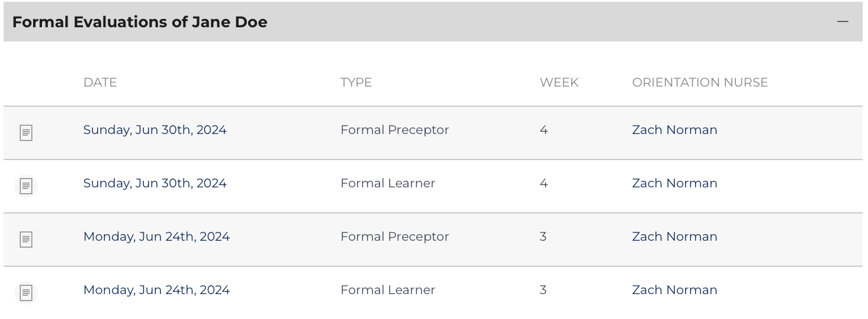Click Zach Norman in week 4 Learner row
This screenshot has width=868, height=319.
point(674,183)
